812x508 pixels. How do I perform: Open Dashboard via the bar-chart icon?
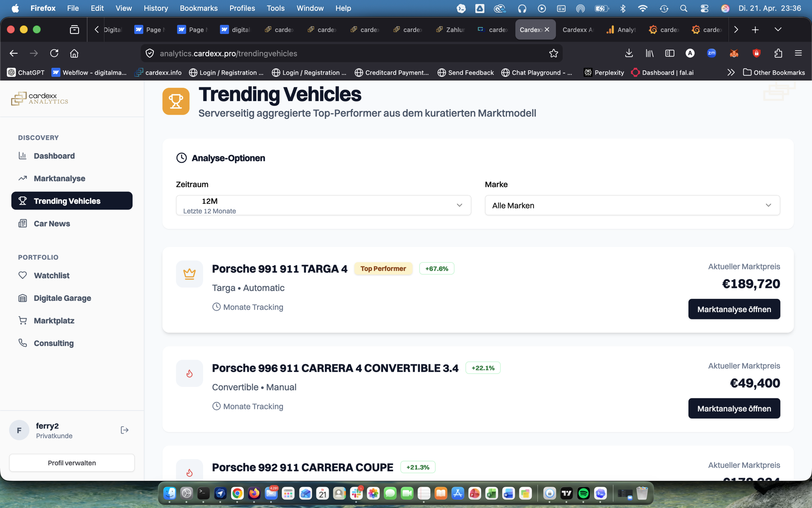click(x=23, y=156)
